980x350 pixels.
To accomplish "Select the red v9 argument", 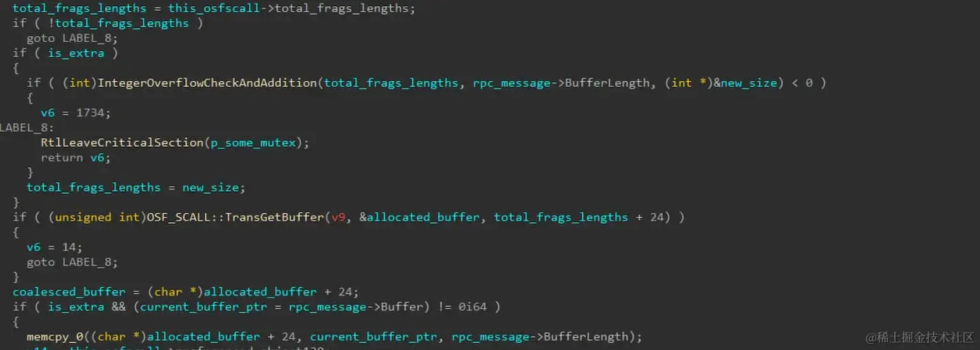I will 338,217.
